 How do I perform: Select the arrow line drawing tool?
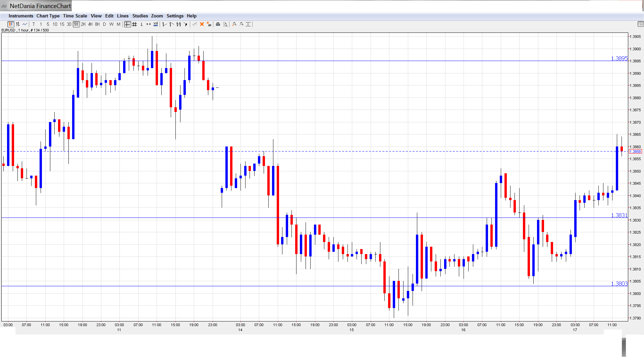[x=185, y=24]
